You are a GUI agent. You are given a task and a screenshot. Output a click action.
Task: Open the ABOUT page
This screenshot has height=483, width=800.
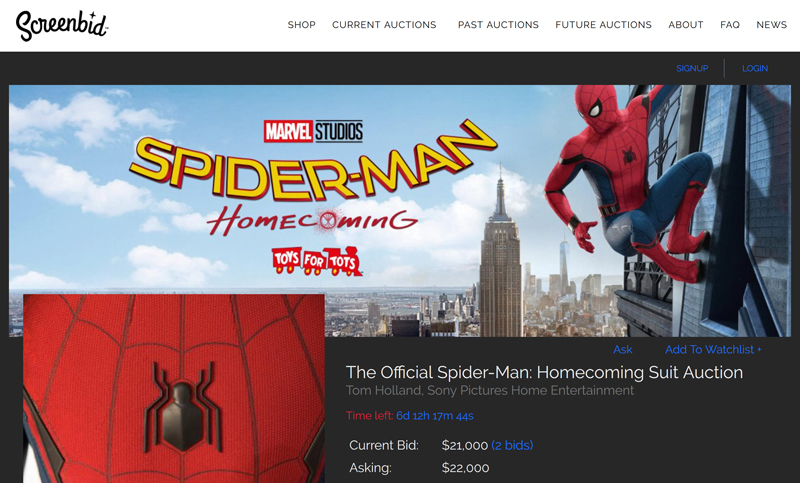pyautogui.click(x=686, y=24)
